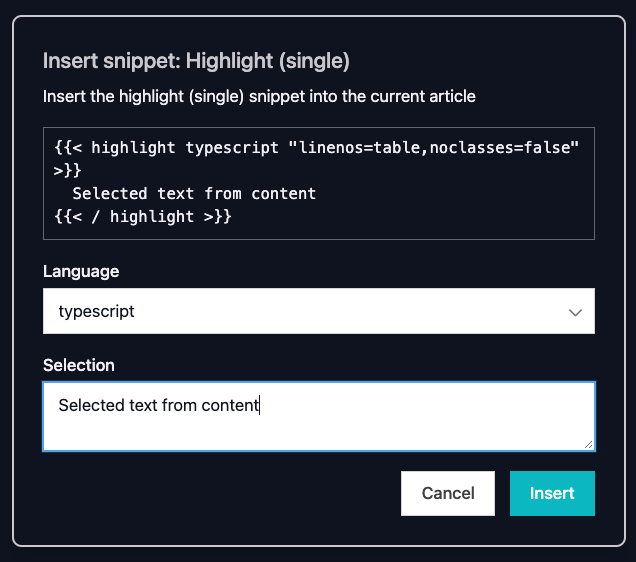The height and width of the screenshot is (562, 636).
Task: Click the "Selection" field label
Action: tap(79, 365)
